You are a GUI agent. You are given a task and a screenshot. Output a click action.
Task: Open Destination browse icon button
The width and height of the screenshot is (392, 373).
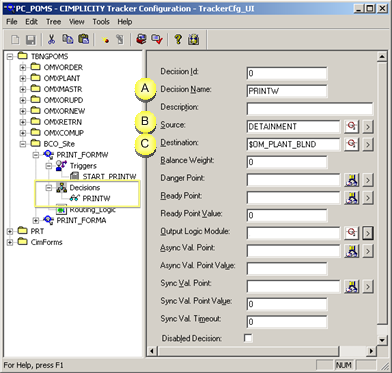[351, 144]
